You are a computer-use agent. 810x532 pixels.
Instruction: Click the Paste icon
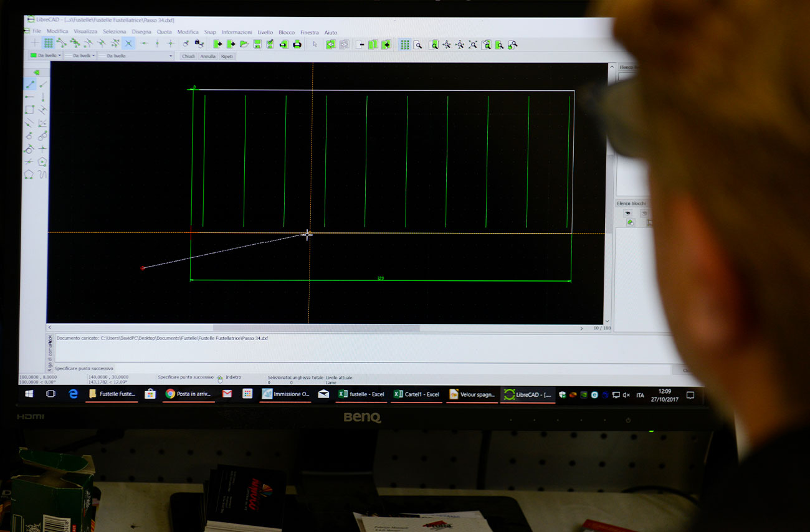(386, 44)
